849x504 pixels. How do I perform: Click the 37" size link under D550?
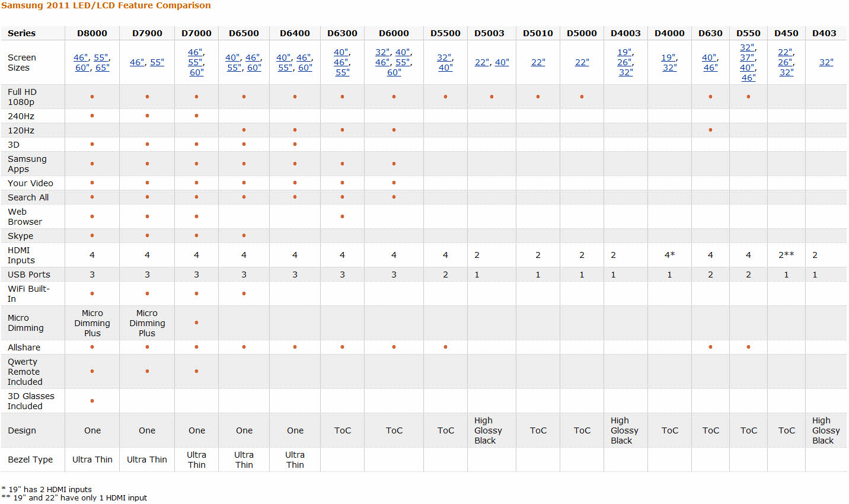click(748, 58)
